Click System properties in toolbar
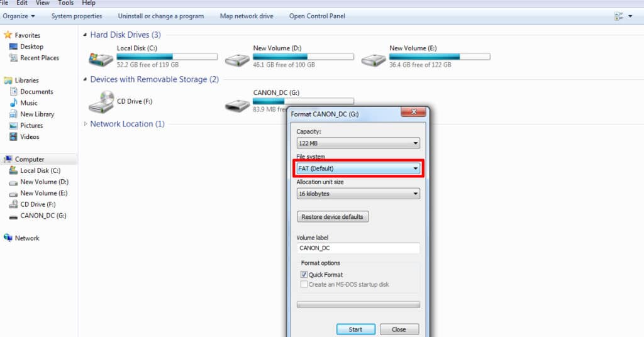The width and height of the screenshot is (644, 337). coord(77,16)
